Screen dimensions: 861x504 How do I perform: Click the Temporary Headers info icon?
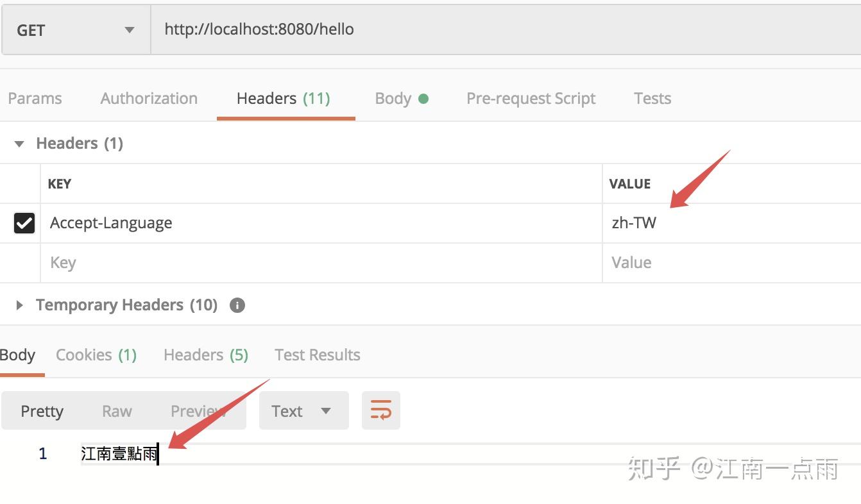(x=237, y=305)
